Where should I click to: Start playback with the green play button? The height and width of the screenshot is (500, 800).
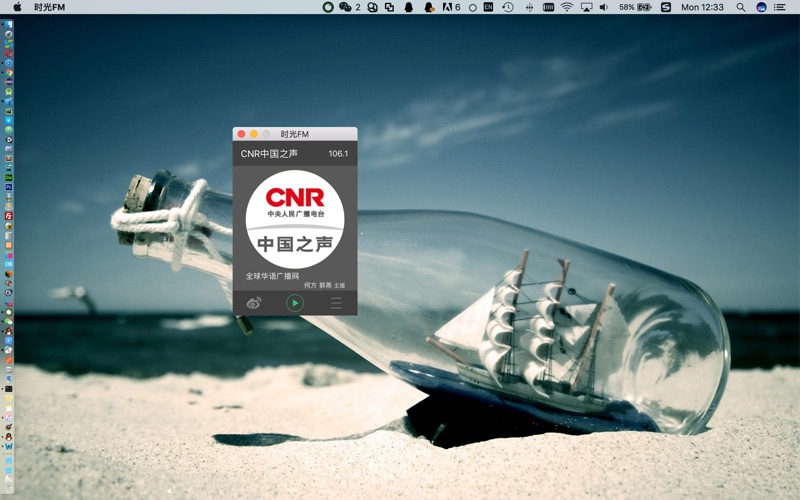(295, 303)
